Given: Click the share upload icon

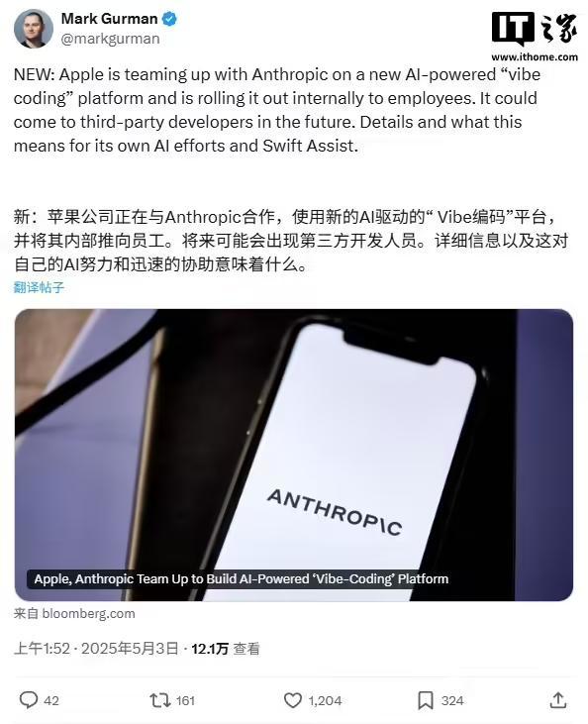Looking at the screenshot, I should point(558,700).
